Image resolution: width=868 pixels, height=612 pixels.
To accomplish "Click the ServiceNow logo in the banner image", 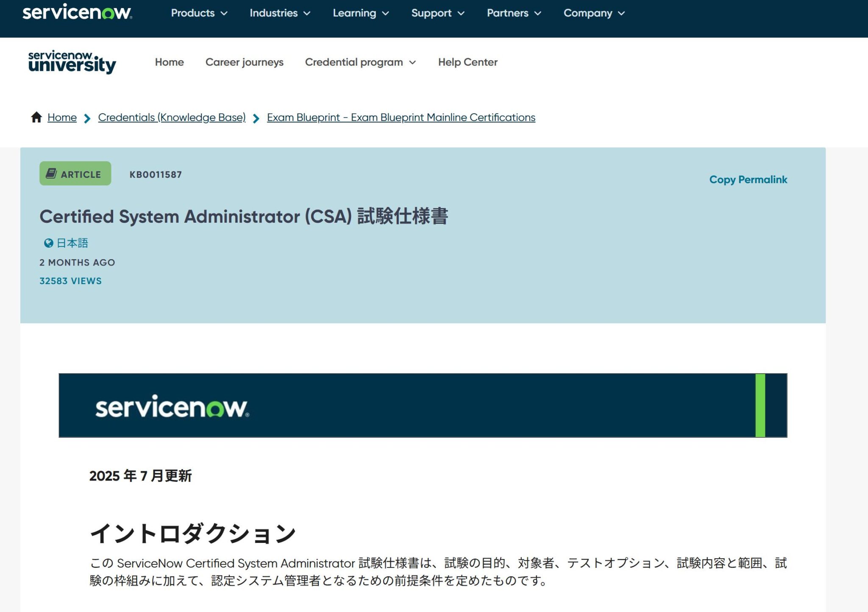I will tap(173, 408).
